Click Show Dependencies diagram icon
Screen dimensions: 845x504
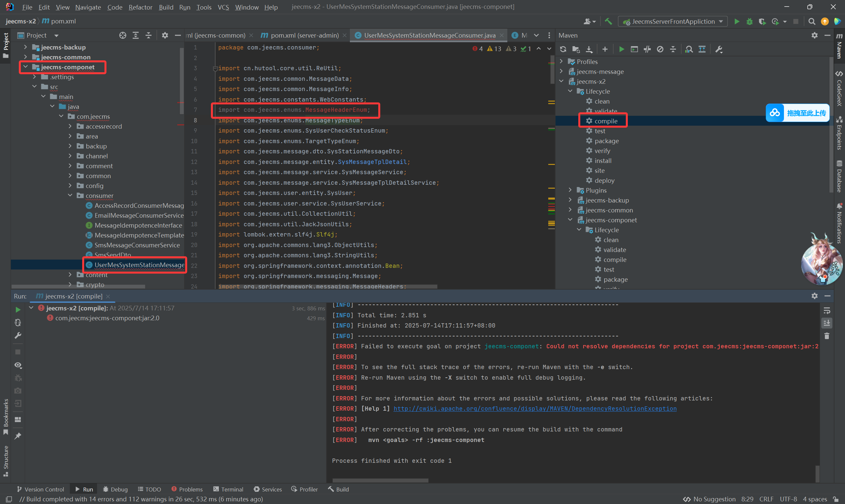pyautogui.click(x=702, y=49)
